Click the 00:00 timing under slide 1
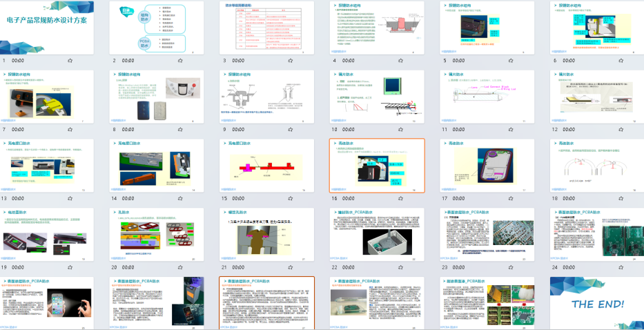Image resolution: width=644 pixels, height=330 pixels. coord(18,61)
